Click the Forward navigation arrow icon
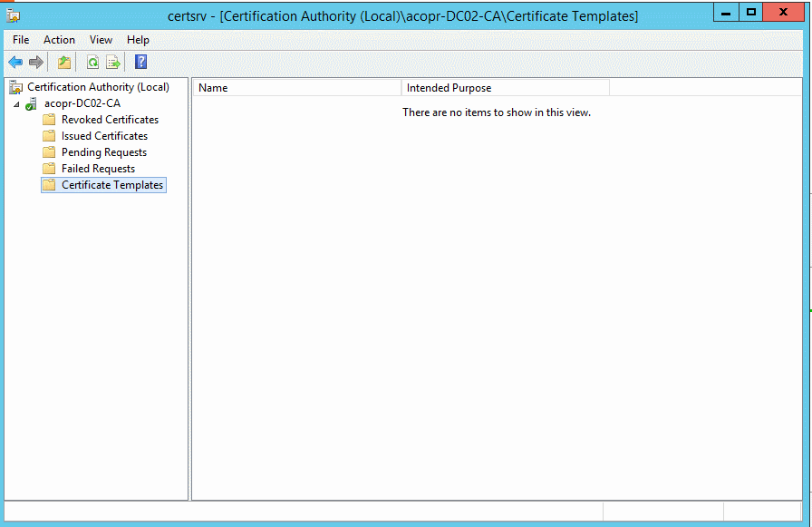Viewport: 812px width, 527px height. [x=35, y=62]
